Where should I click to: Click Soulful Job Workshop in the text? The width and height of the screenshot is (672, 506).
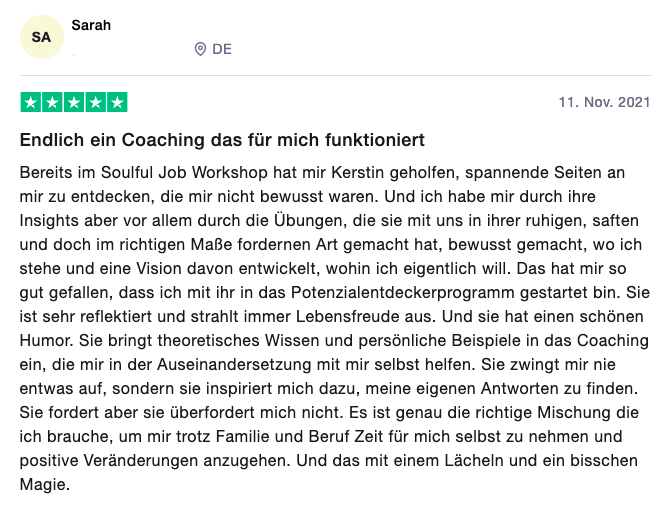click(x=185, y=173)
